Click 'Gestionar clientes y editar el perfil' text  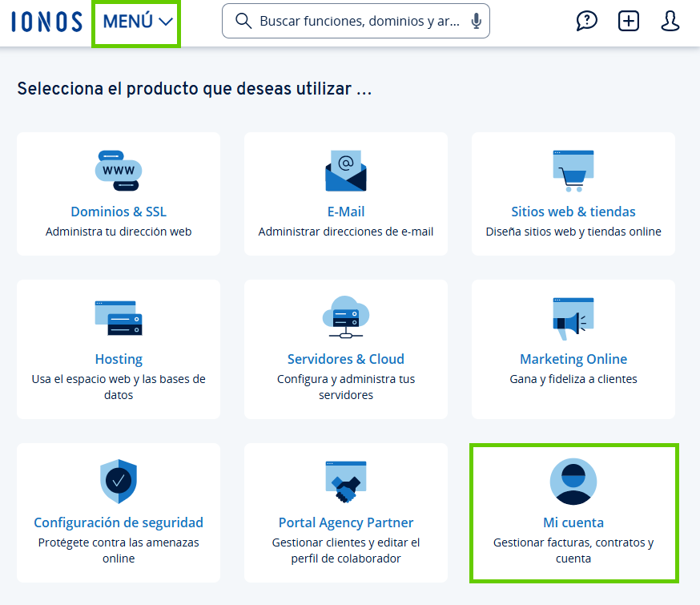click(x=346, y=551)
